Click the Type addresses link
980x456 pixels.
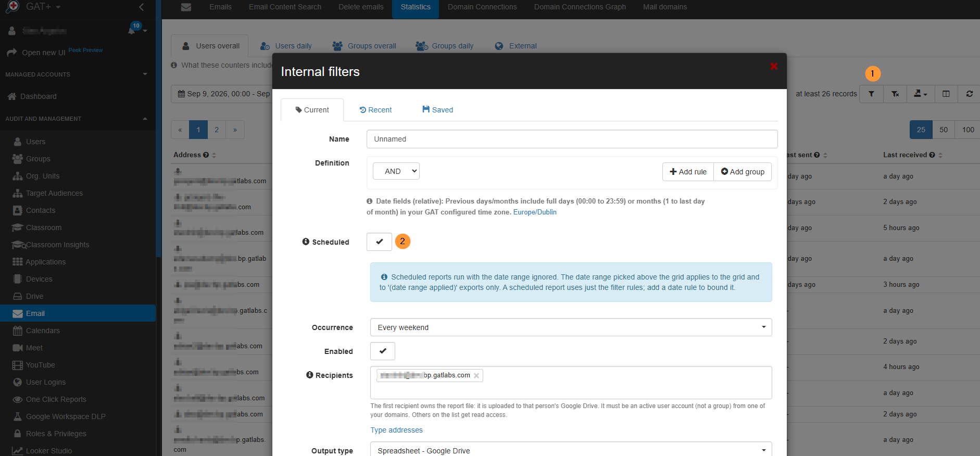[396, 430]
